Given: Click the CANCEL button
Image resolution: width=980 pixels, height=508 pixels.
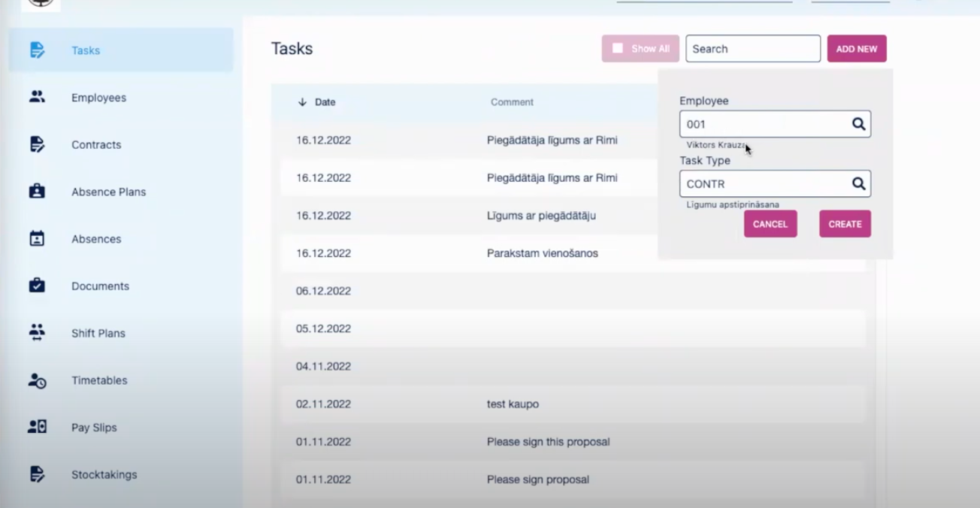Looking at the screenshot, I should click(770, 224).
